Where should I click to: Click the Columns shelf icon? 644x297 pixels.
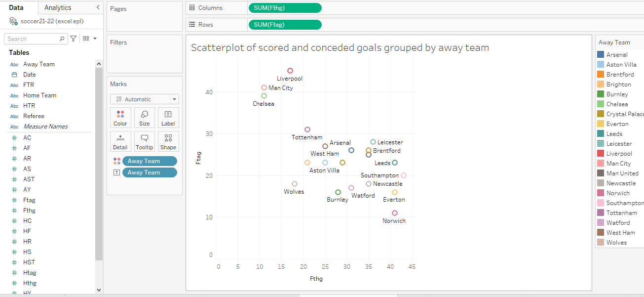click(x=192, y=7)
